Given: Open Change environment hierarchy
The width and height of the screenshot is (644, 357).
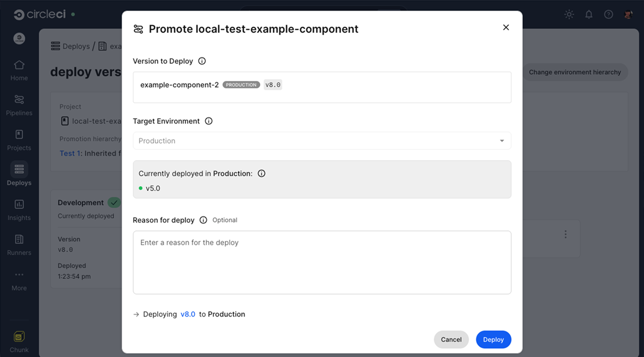Looking at the screenshot, I should pos(575,72).
